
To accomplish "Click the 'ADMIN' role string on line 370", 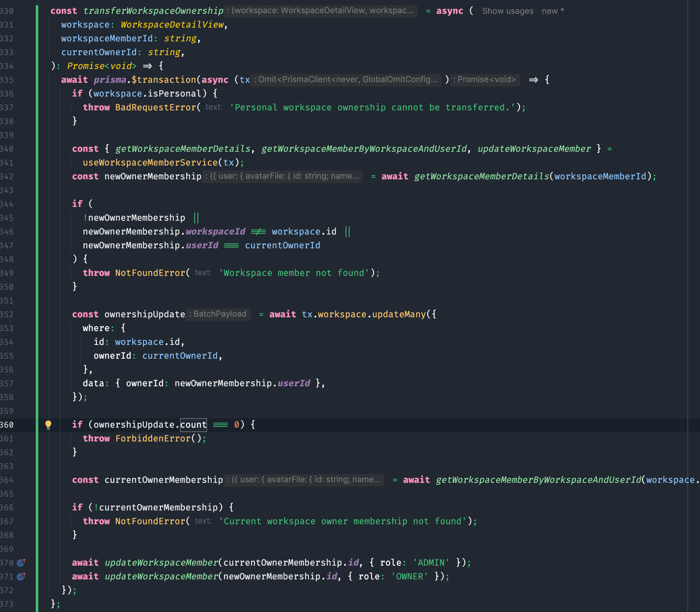I will [431, 562].
